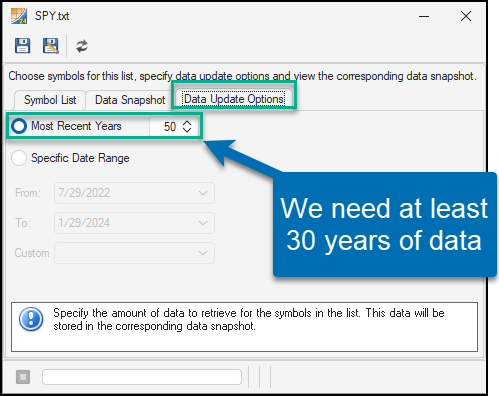The width and height of the screenshot is (499, 396).
Task: Click the years spinner arrows beside 50
Action: tap(187, 127)
